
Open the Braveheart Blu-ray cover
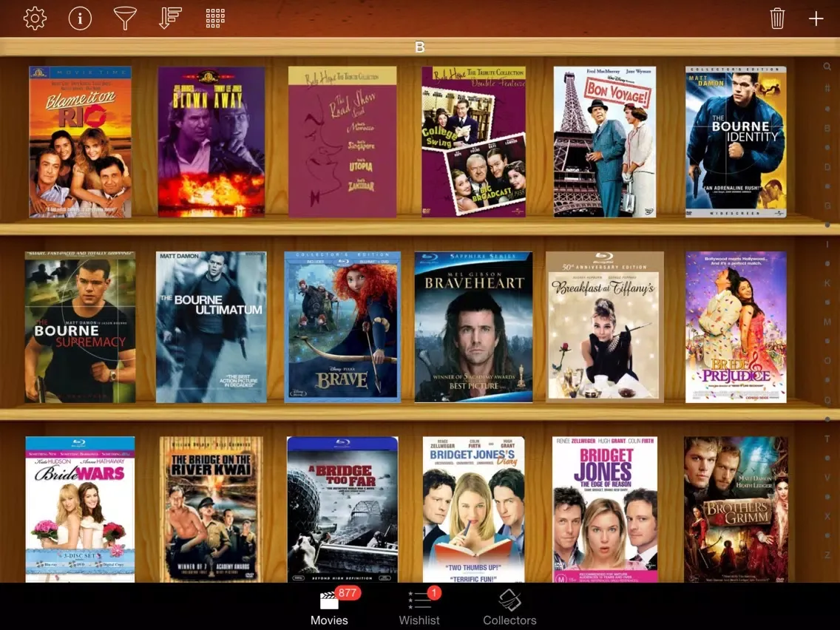pyautogui.click(x=473, y=328)
